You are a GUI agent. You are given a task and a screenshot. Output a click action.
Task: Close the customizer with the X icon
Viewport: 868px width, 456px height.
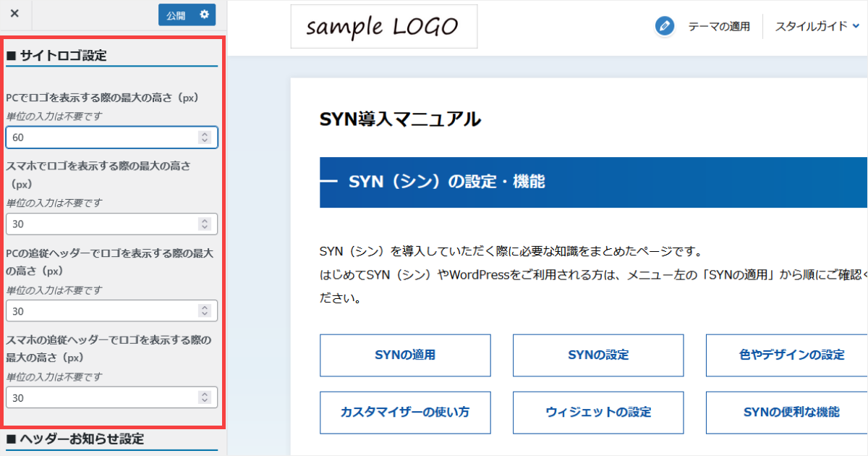pyautogui.click(x=15, y=14)
